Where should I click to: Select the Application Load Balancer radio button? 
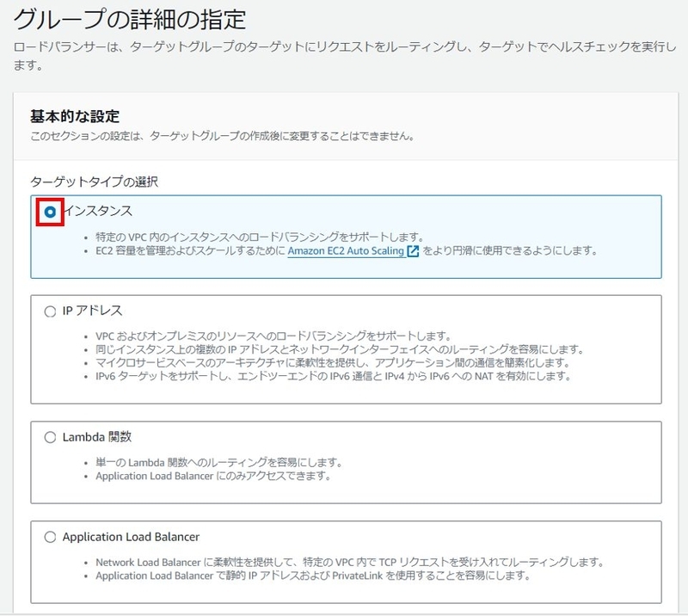pos(50,537)
